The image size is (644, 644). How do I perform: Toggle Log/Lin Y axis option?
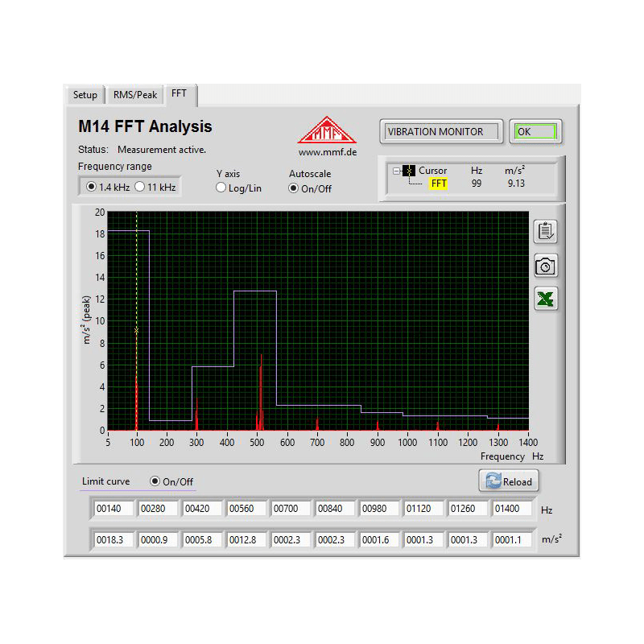221,188
